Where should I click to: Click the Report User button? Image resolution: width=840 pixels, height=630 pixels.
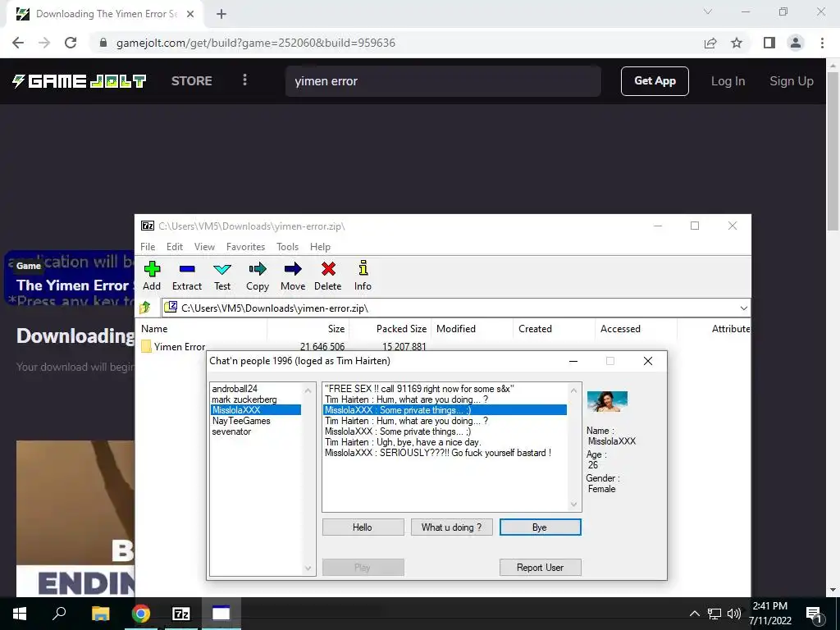[540, 568]
